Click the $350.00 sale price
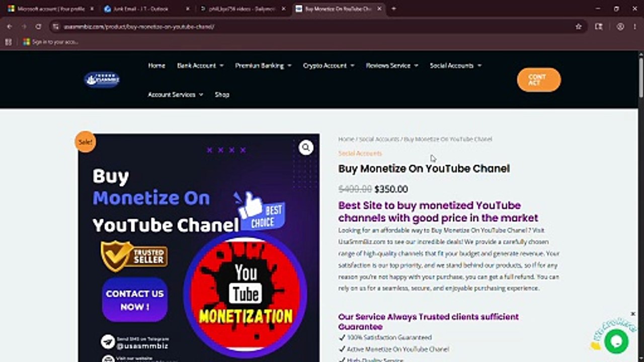 391,189
